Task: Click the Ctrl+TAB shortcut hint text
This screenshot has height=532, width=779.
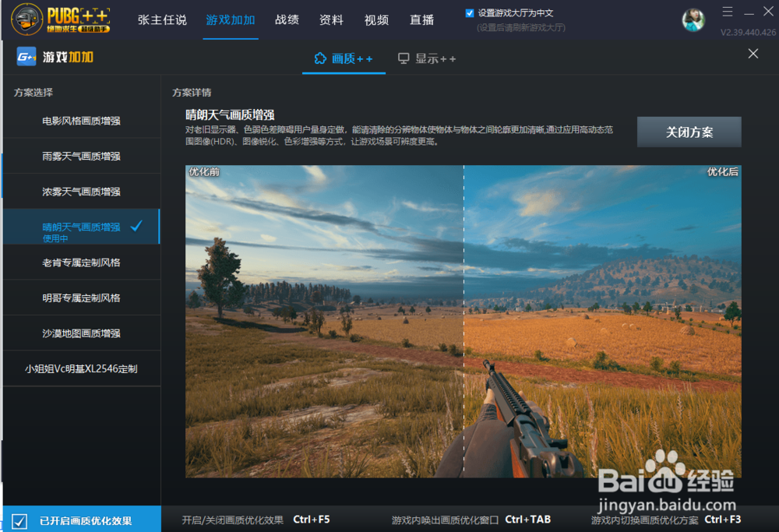Action: 528,520
